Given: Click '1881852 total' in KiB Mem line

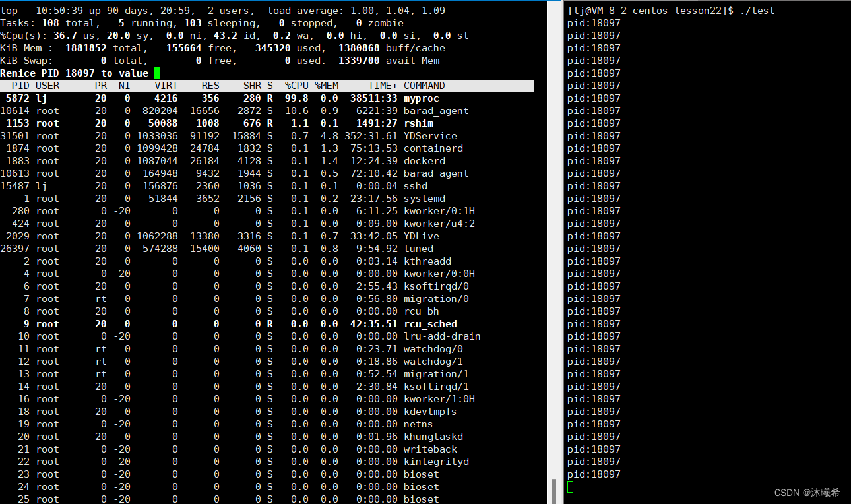Looking at the screenshot, I should tap(104, 48).
